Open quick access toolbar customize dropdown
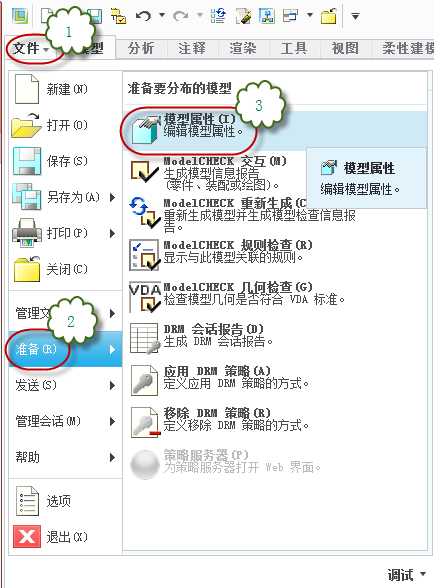434x588 pixels. click(x=355, y=16)
